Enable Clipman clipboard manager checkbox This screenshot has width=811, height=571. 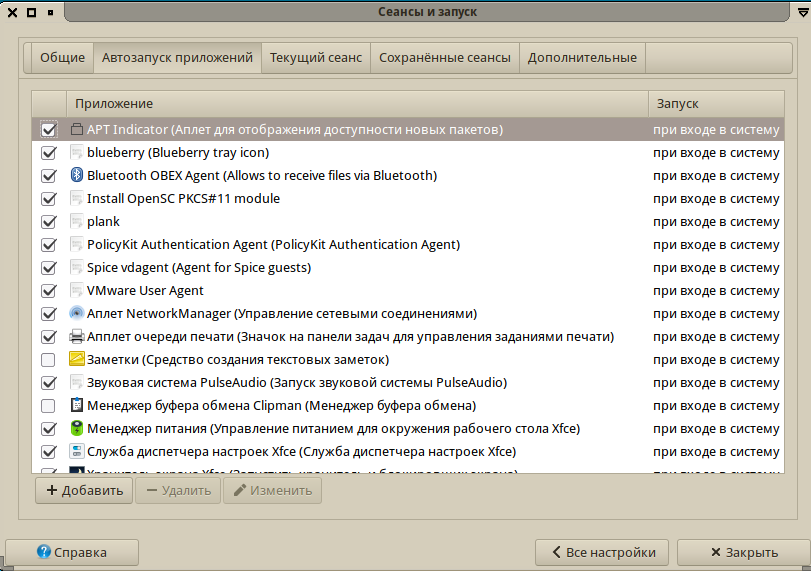click(49, 405)
